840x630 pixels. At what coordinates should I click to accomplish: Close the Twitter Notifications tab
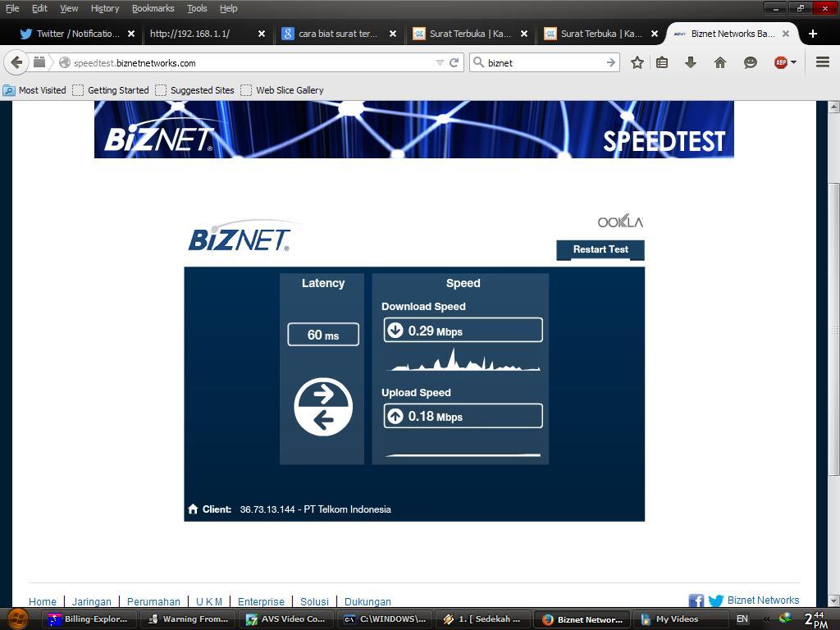131,34
